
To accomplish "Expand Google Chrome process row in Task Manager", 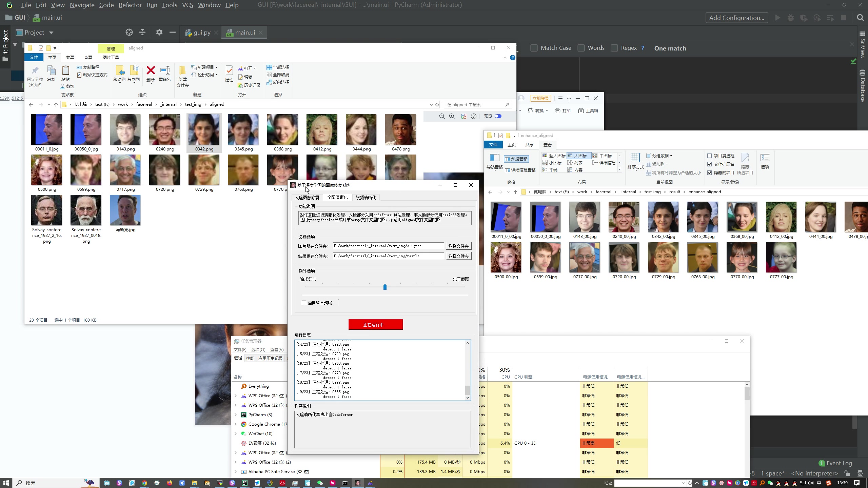I will (x=236, y=424).
